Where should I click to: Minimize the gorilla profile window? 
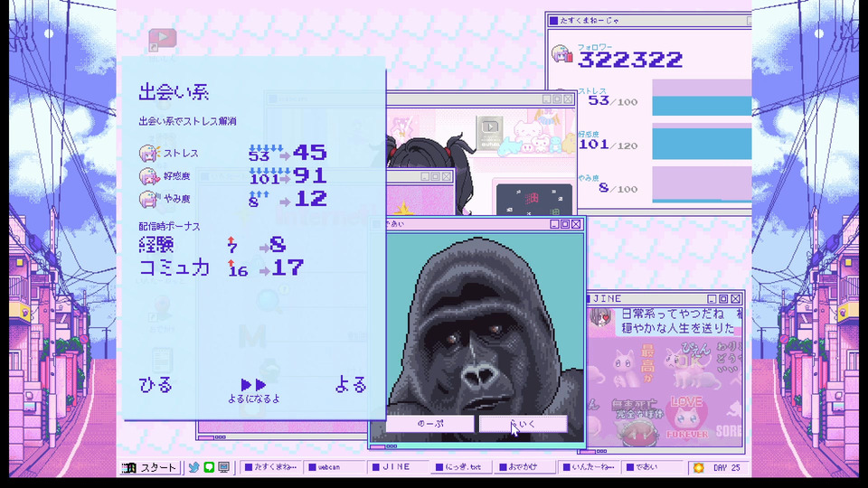554,224
